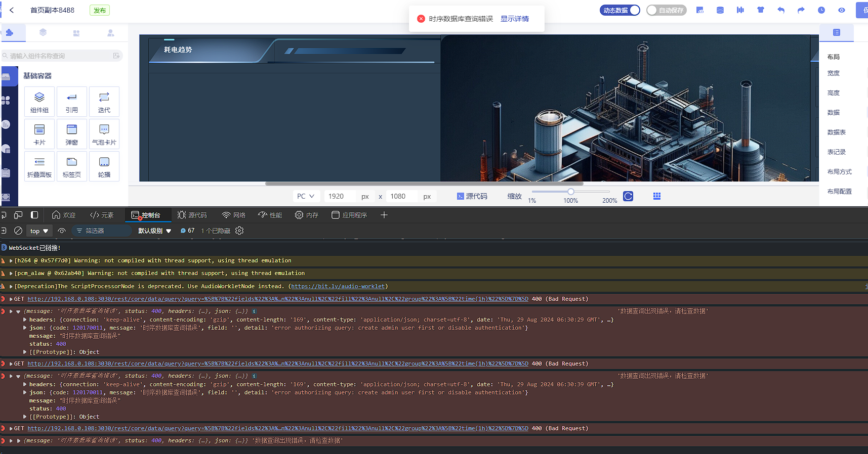Switch to the 性能 DevTools tab
This screenshot has height=454, width=868.
click(x=270, y=215)
